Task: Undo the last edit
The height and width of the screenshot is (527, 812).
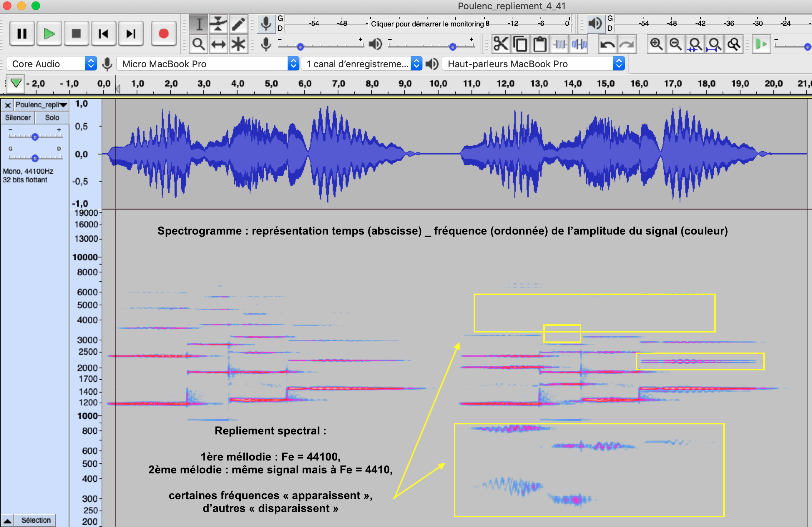Action: [x=608, y=44]
